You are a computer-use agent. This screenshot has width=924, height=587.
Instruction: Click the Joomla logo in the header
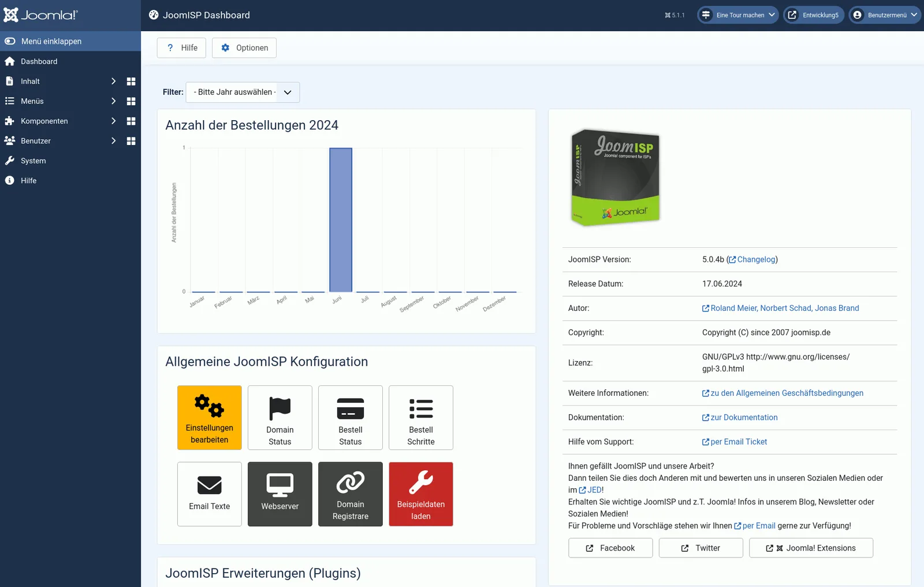coord(40,15)
